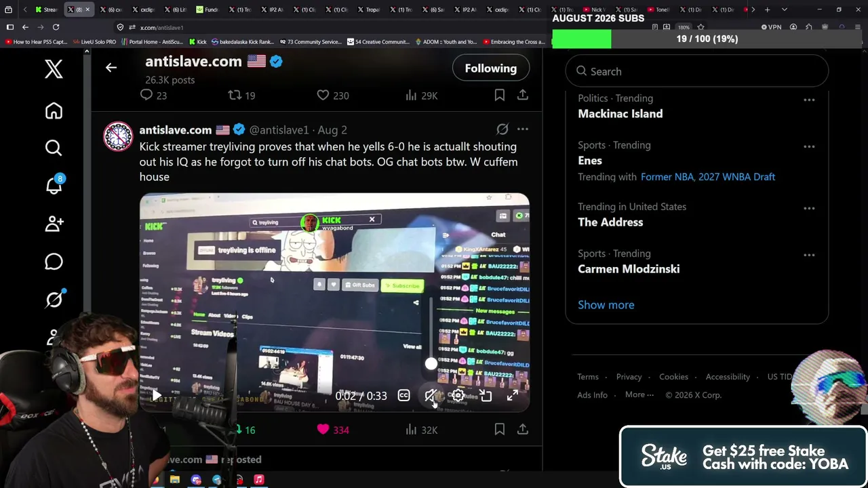868x488 pixels.
Task: Open a new browser tab
Action: [x=767, y=9]
